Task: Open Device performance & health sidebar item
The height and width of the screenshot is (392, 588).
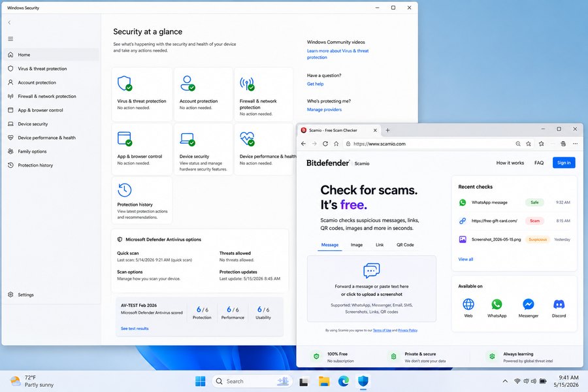Action: (x=51, y=138)
